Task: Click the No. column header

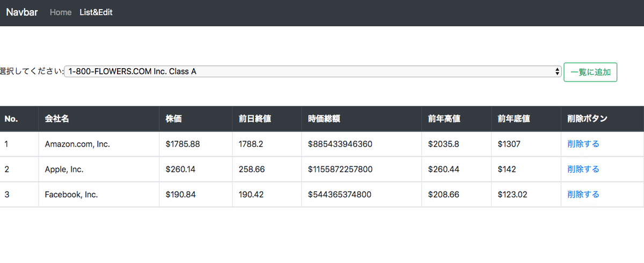Action: click(11, 119)
